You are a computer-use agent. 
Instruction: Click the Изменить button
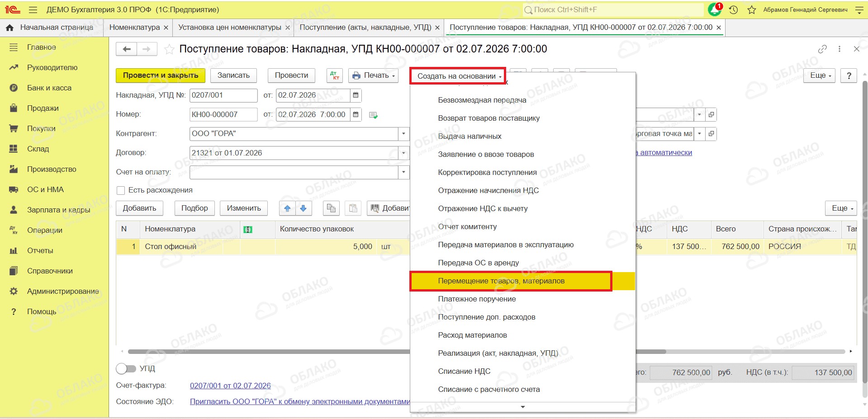[244, 208]
